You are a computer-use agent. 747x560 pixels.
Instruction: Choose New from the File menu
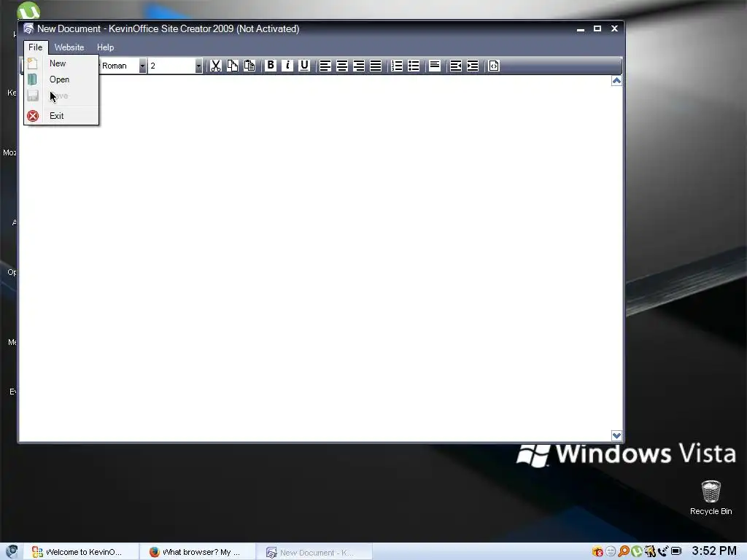point(61,63)
